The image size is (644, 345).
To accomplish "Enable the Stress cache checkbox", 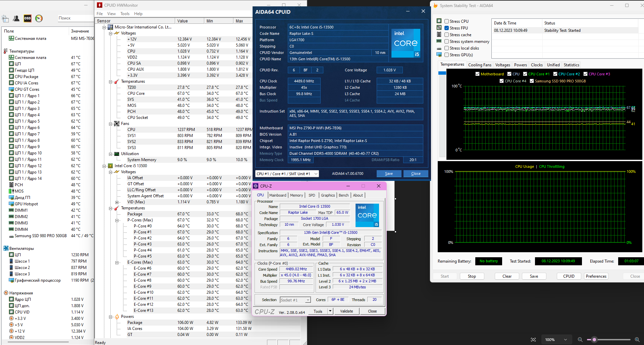I will (x=447, y=35).
